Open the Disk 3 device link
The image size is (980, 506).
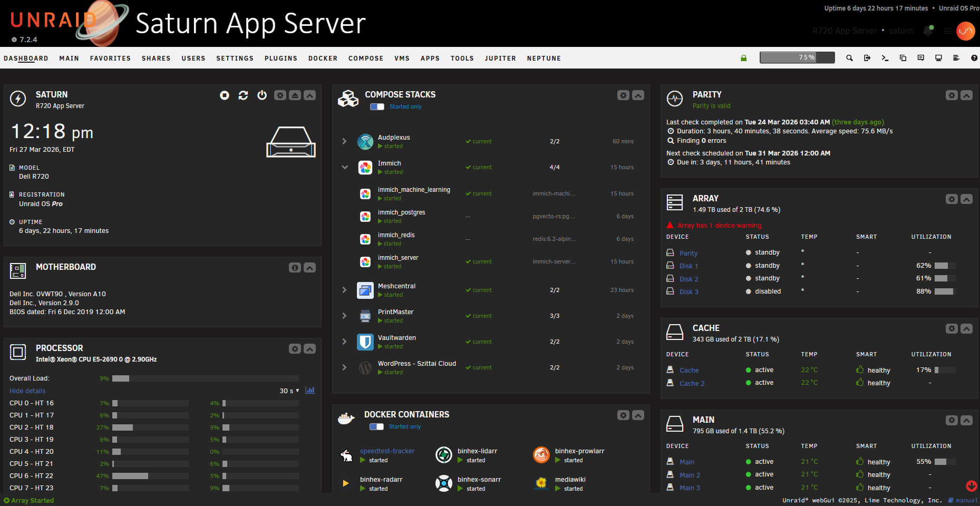pyautogui.click(x=689, y=292)
